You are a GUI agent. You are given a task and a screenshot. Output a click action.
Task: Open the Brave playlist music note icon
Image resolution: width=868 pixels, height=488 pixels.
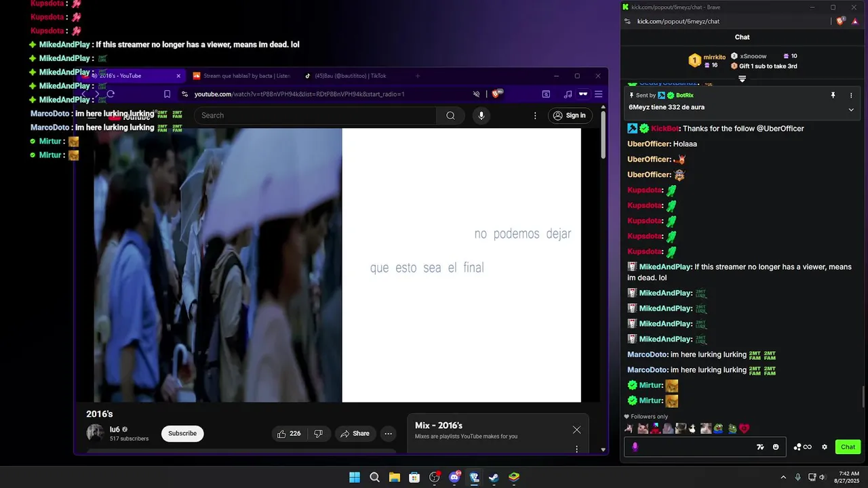568,94
